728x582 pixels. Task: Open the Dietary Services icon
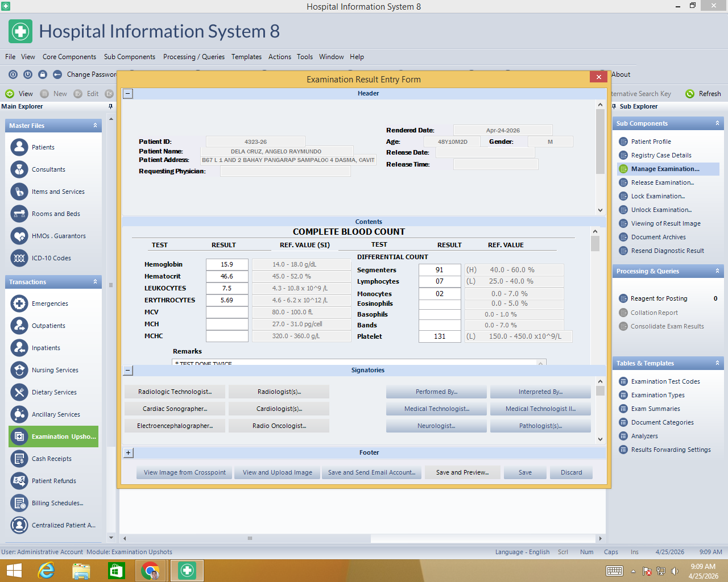pos(19,392)
